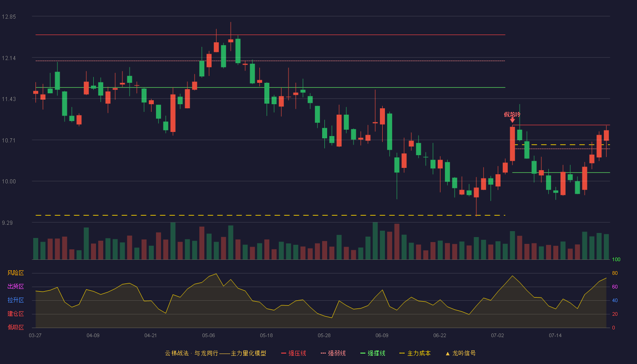The width and height of the screenshot is (637, 364).
Task: Click the 07-02 date label
Action: pyautogui.click(x=497, y=335)
